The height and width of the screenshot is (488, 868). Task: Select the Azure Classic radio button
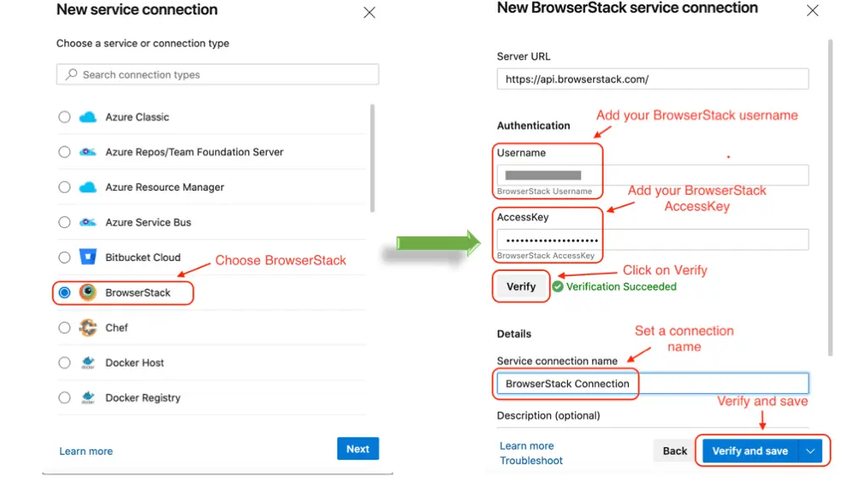click(x=64, y=117)
